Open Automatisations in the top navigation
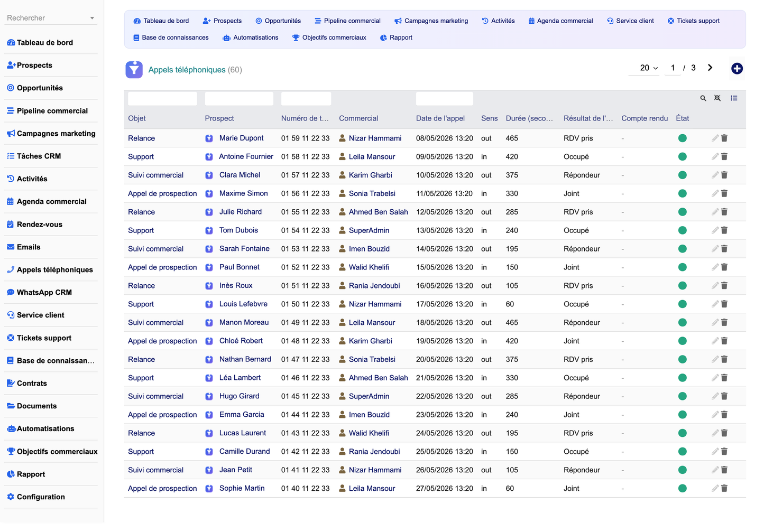Screen dimensions: 764x532 [x=251, y=38]
